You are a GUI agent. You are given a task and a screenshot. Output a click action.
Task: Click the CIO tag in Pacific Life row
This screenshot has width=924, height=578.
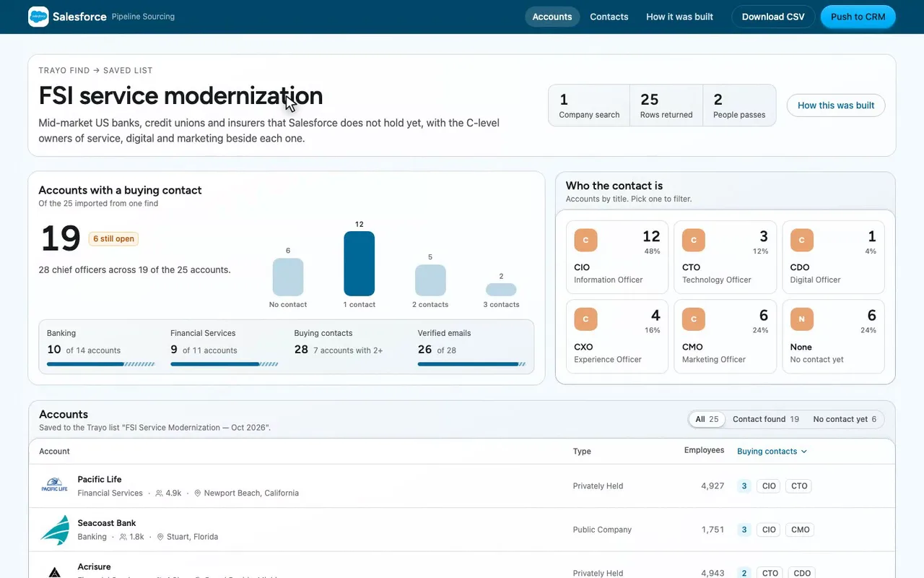click(x=769, y=486)
